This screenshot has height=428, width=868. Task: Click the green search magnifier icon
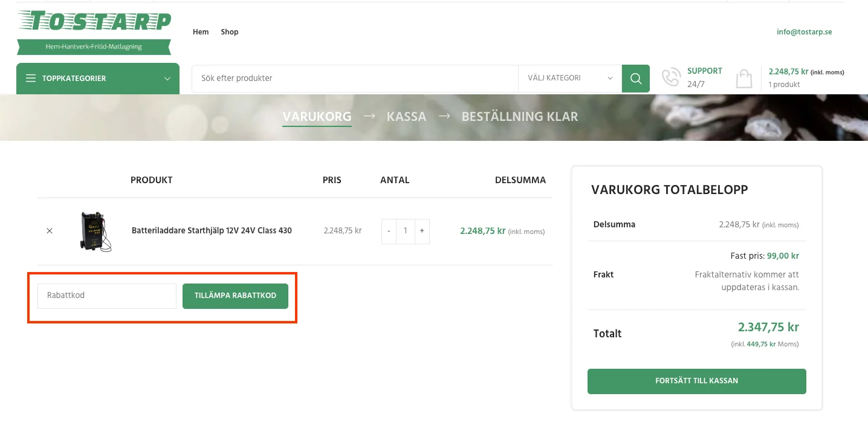pos(635,78)
